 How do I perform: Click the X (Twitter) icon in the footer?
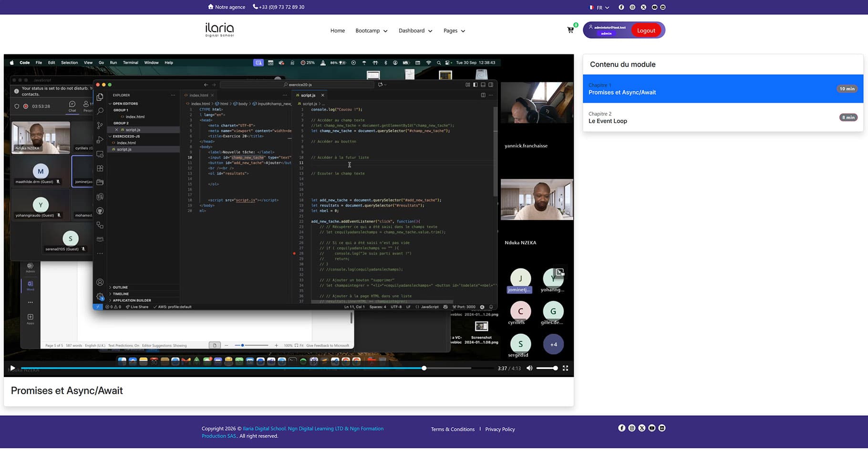pyautogui.click(x=642, y=428)
